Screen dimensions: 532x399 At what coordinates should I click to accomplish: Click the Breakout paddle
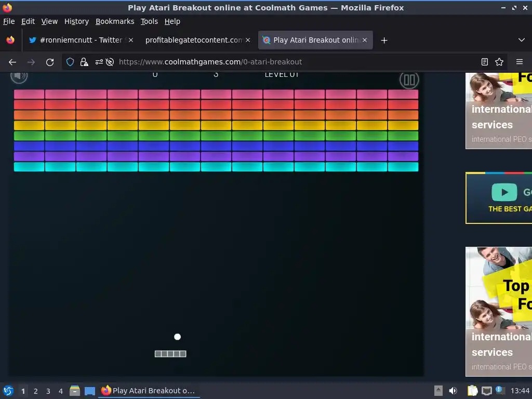(170, 354)
